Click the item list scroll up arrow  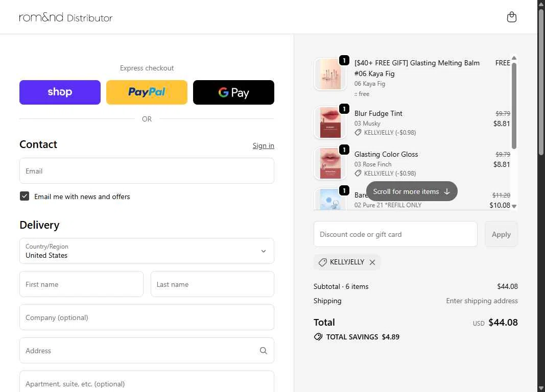514,58
